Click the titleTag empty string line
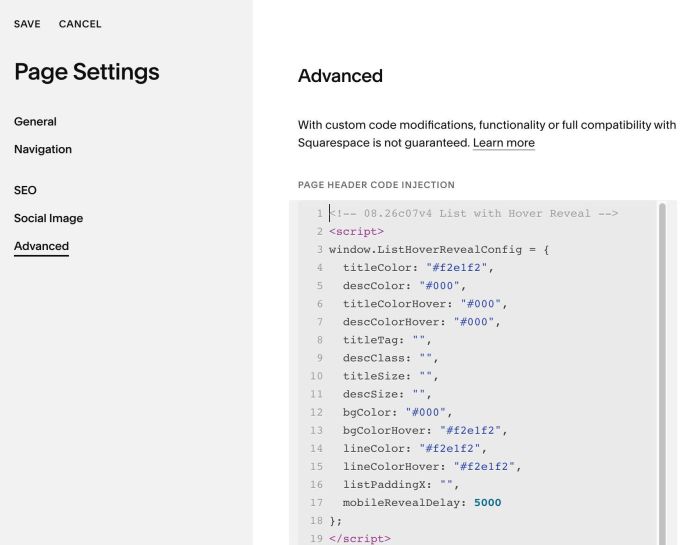700x545 pixels. (x=387, y=340)
